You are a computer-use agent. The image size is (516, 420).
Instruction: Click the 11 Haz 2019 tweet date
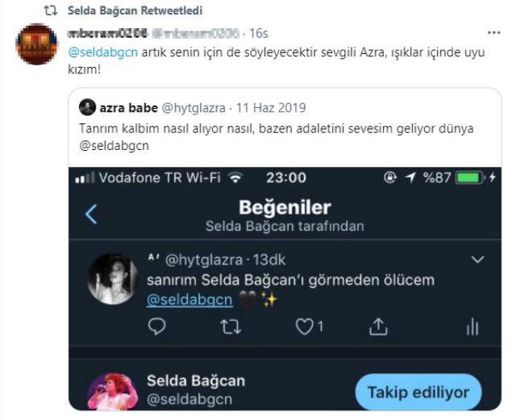(x=269, y=107)
